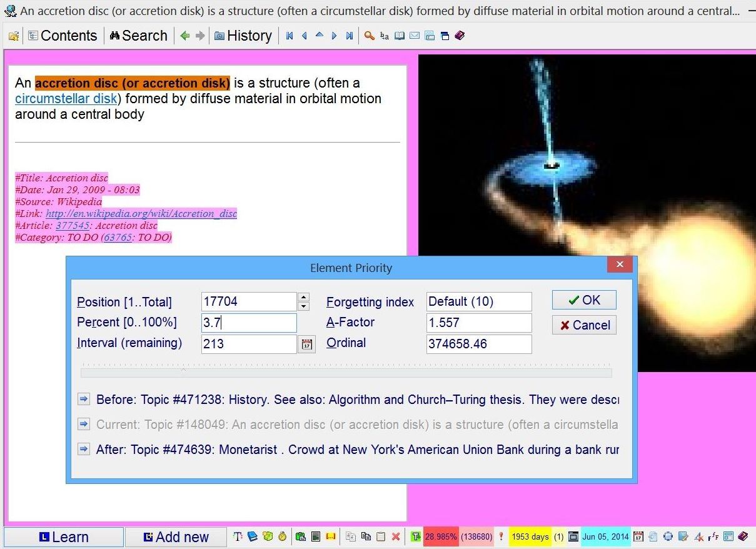Click the stopwatch icon in bottom toolbar

pyautogui.click(x=283, y=536)
